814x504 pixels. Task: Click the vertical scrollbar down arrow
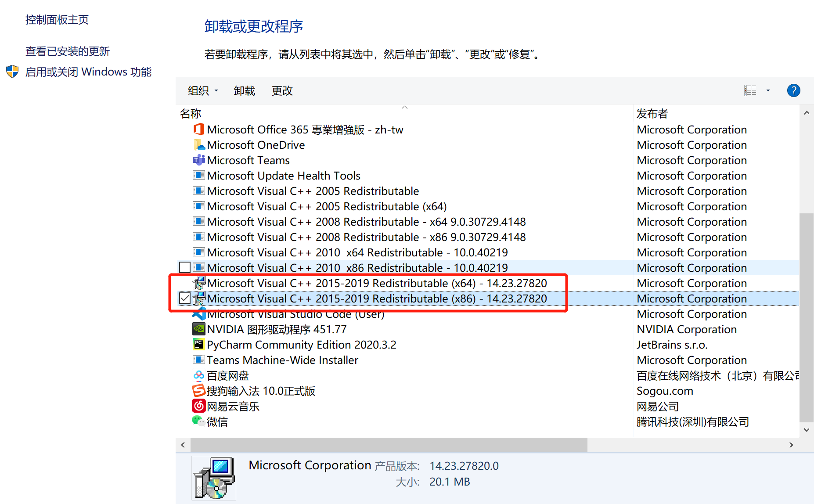(807, 430)
